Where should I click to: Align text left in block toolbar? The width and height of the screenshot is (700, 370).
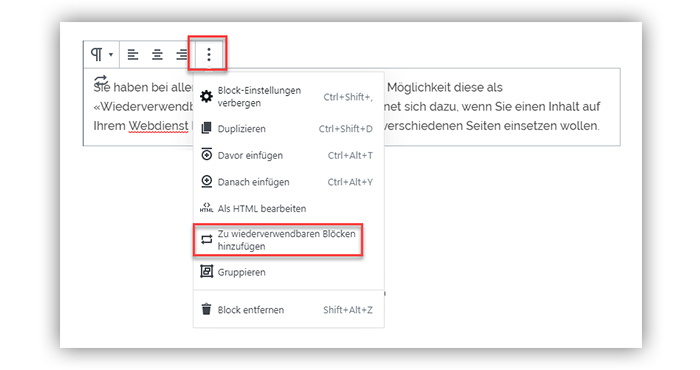(133, 54)
